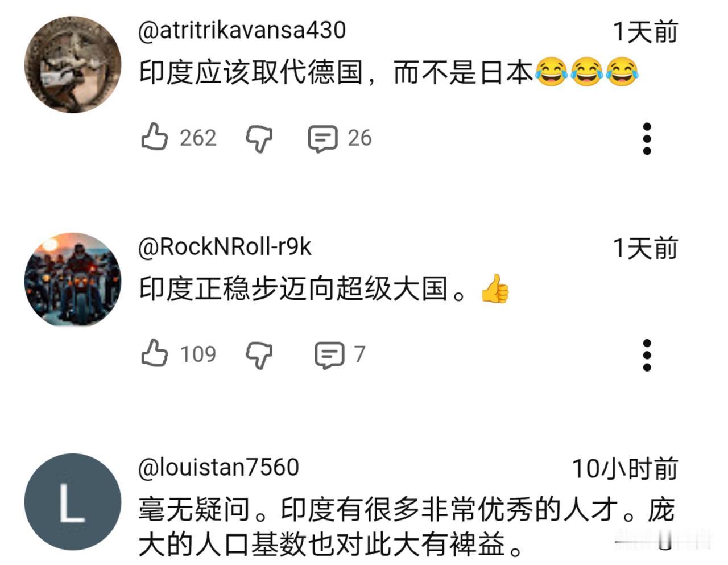Click the first comment's 1天前 timestamp

click(x=645, y=31)
